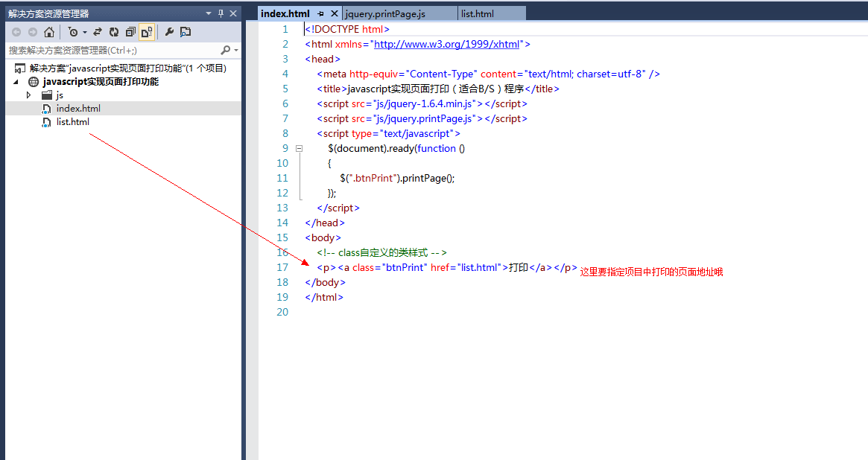The height and width of the screenshot is (460, 868).
Task: Pin the Solution Explorer panel
Action: (221, 13)
